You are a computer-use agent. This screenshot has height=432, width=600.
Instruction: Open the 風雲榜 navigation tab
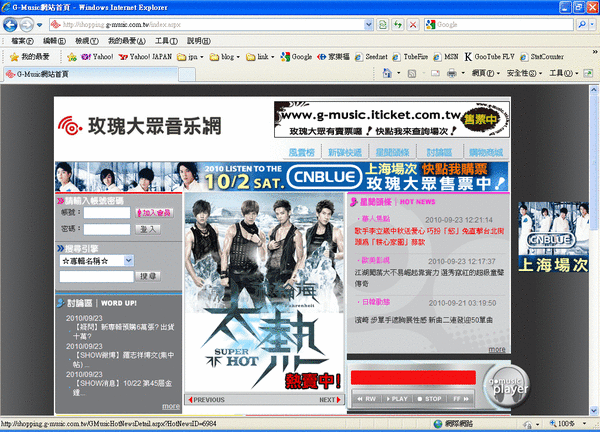(302, 152)
